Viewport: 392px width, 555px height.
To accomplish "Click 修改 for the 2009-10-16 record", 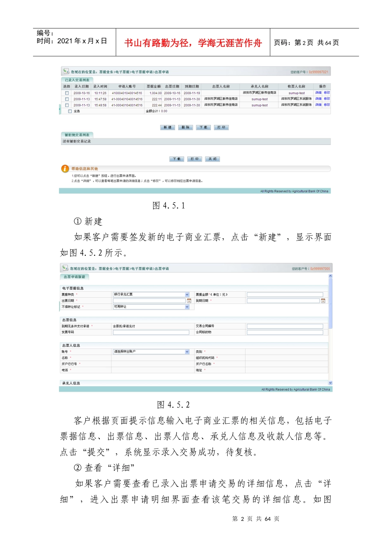I will [327, 92].
